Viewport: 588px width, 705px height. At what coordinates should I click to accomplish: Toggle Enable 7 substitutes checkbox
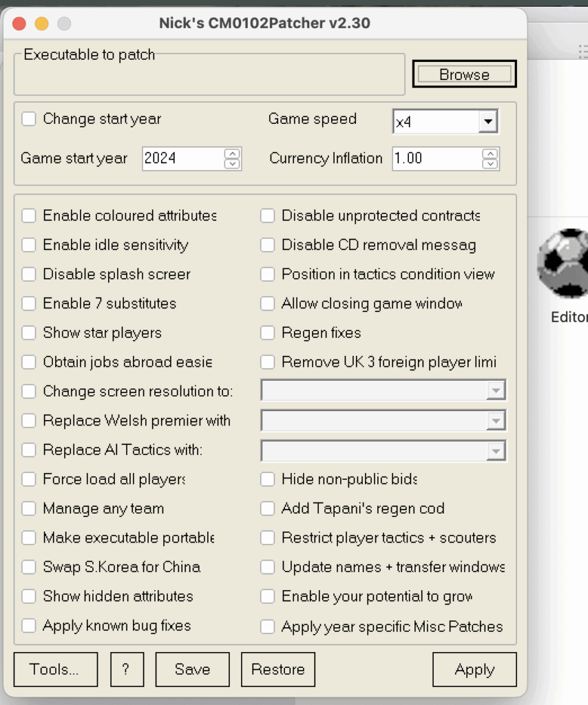click(28, 304)
